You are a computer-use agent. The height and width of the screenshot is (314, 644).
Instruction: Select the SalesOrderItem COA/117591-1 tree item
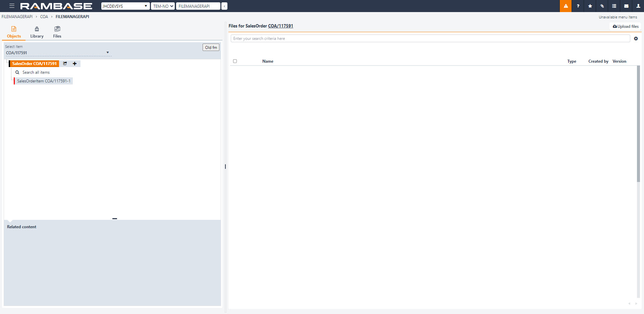(45, 81)
